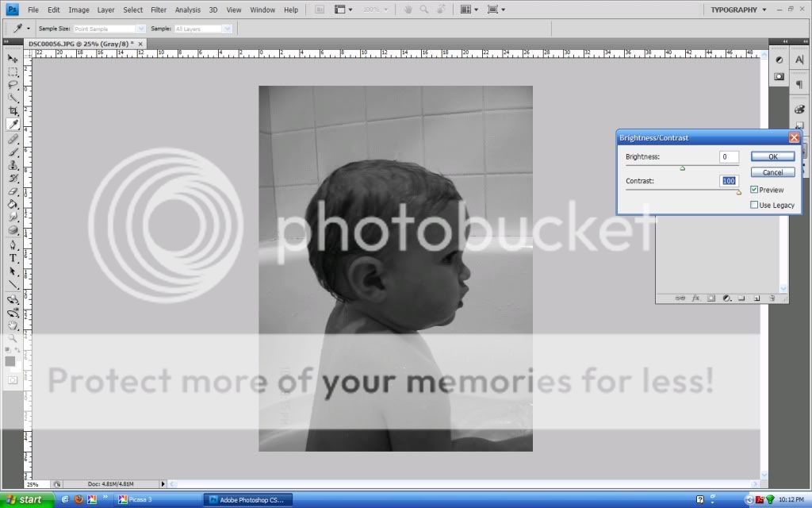The height and width of the screenshot is (508, 812).
Task: Enable the Use Legacy checkbox
Action: pos(754,205)
